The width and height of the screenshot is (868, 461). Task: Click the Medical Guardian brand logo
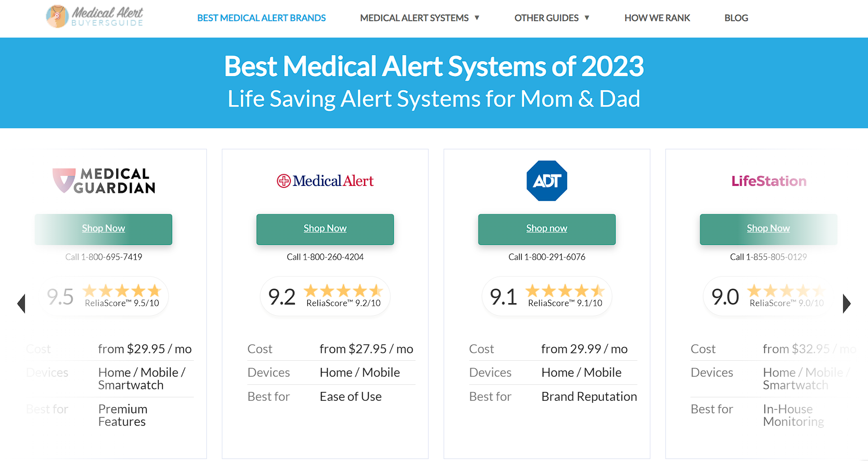pos(104,181)
